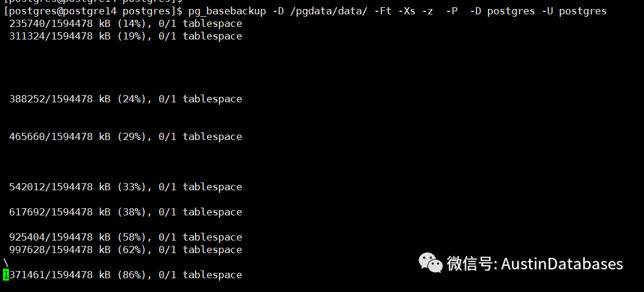Click the WeChat logo icon in watermark

point(429,263)
